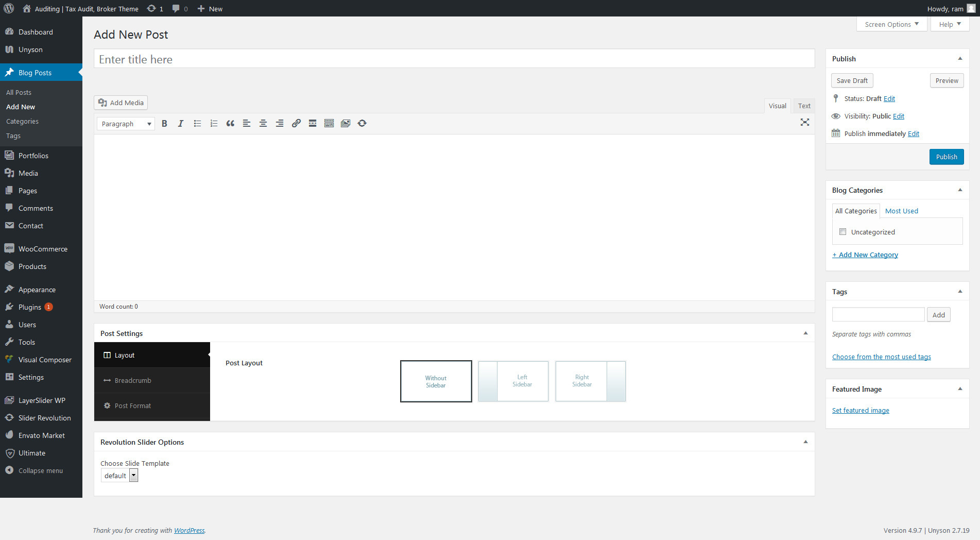Insert a blockquote
Viewport: 980px width, 540px height.
230,123
